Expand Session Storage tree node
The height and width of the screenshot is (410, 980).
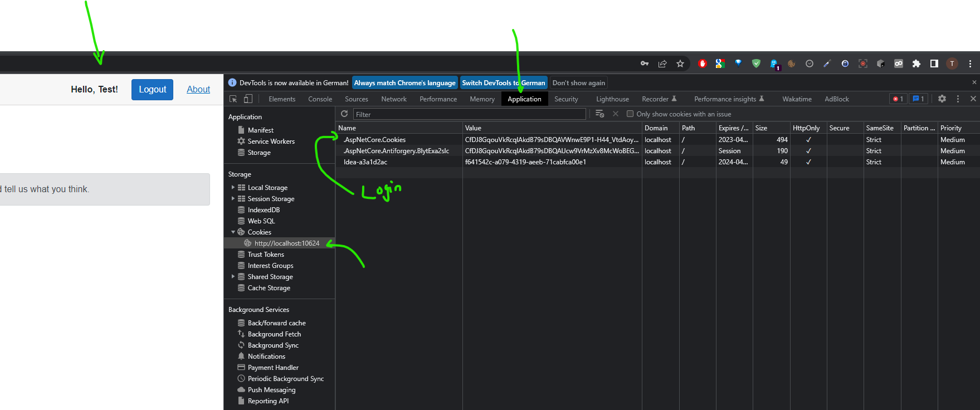[x=233, y=199]
